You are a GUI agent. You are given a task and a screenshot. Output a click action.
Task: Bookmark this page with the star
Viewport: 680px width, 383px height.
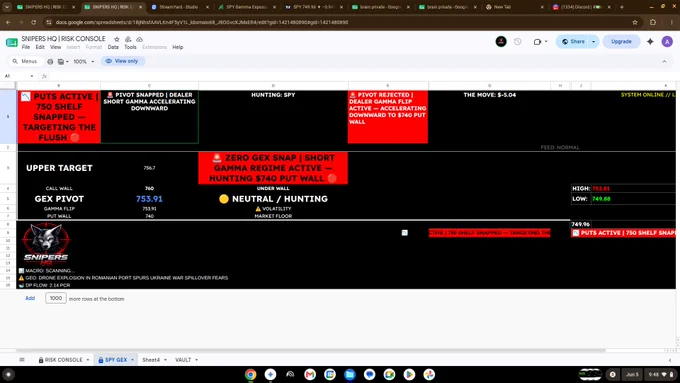635,22
